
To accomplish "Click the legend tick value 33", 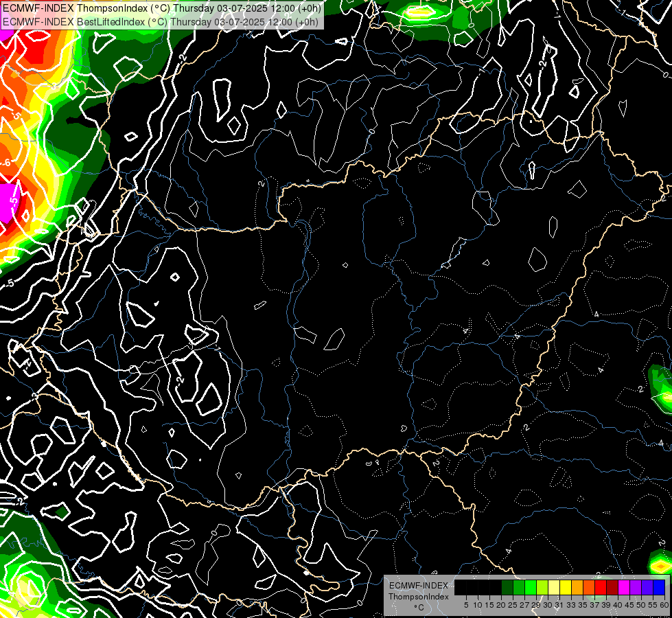I will pyautogui.click(x=571, y=605).
